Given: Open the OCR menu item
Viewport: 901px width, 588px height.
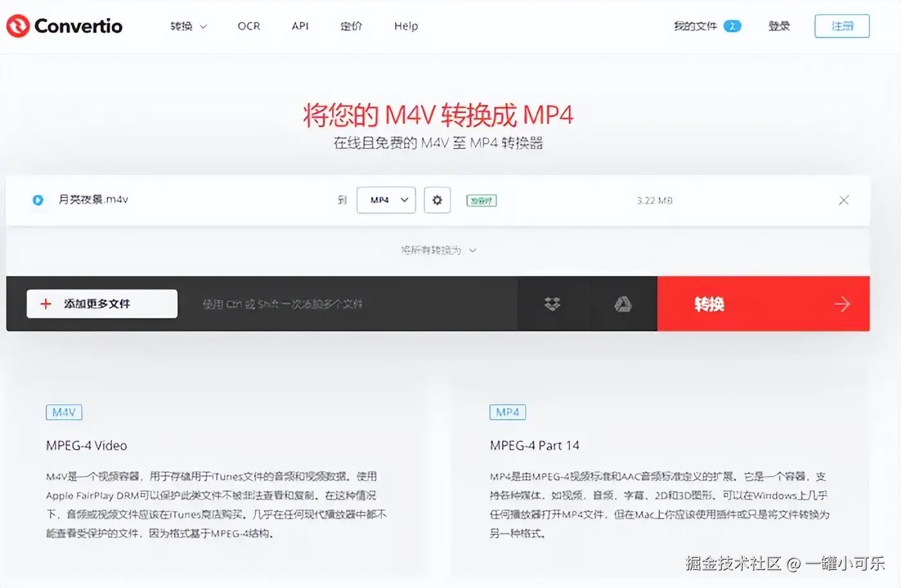Looking at the screenshot, I should click(249, 26).
